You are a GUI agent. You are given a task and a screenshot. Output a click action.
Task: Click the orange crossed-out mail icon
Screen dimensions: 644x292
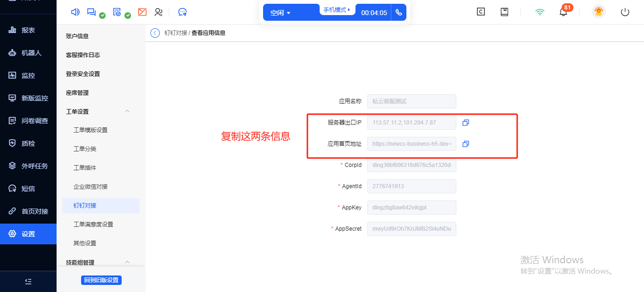click(142, 12)
